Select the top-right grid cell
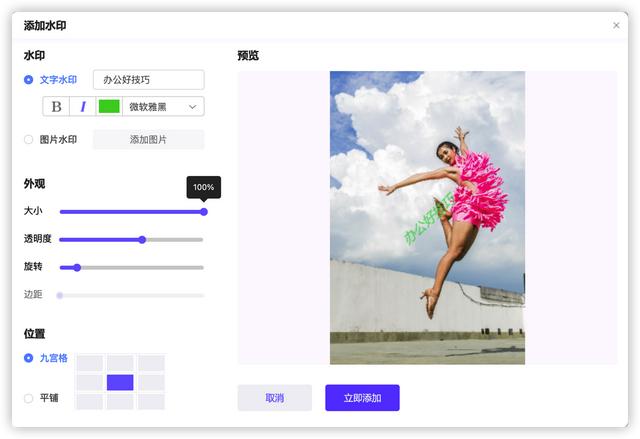640x439 pixels. point(151,363)
